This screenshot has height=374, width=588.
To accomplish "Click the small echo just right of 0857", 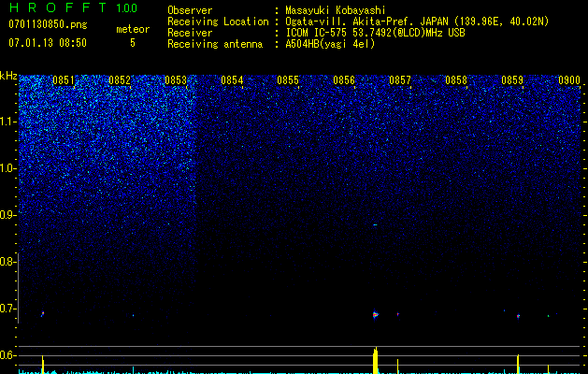I will click(x=398, y=314).
